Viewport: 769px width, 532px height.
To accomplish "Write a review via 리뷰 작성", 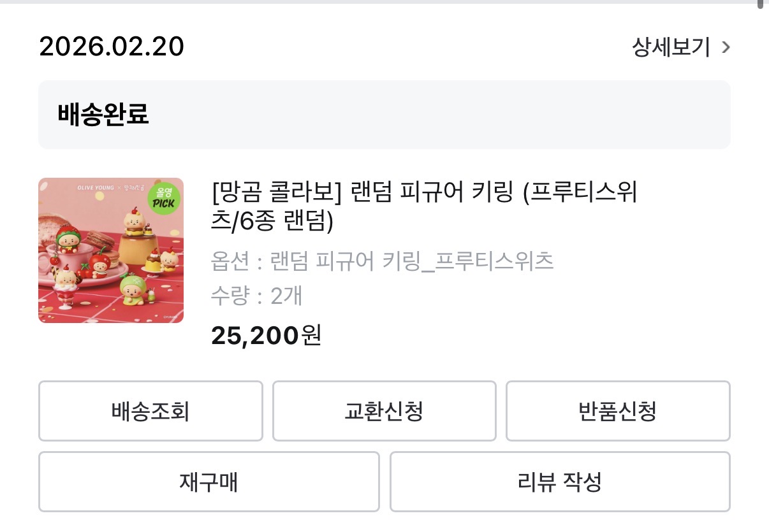I will 559,482.
